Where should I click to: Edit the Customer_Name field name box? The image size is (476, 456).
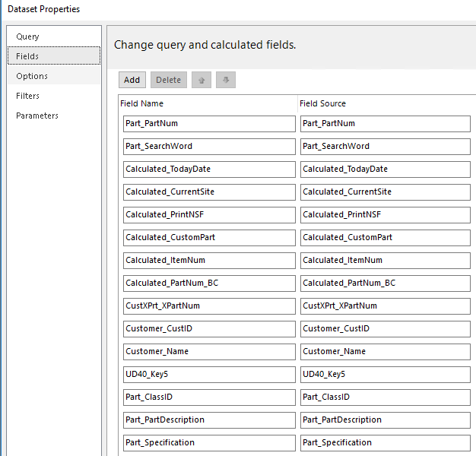pyautogui.click(x=209, y=352)
